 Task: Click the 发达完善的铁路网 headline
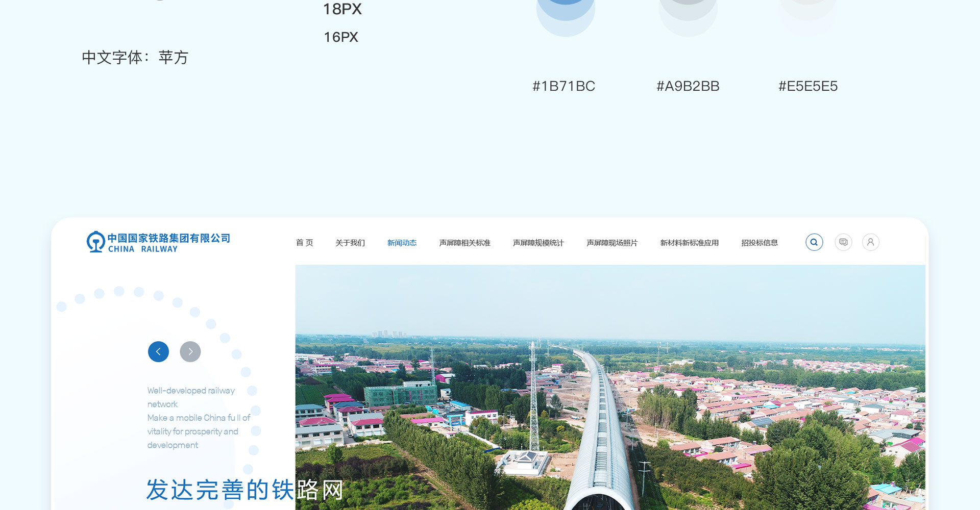pyautogui.click(x=244, y=490)
